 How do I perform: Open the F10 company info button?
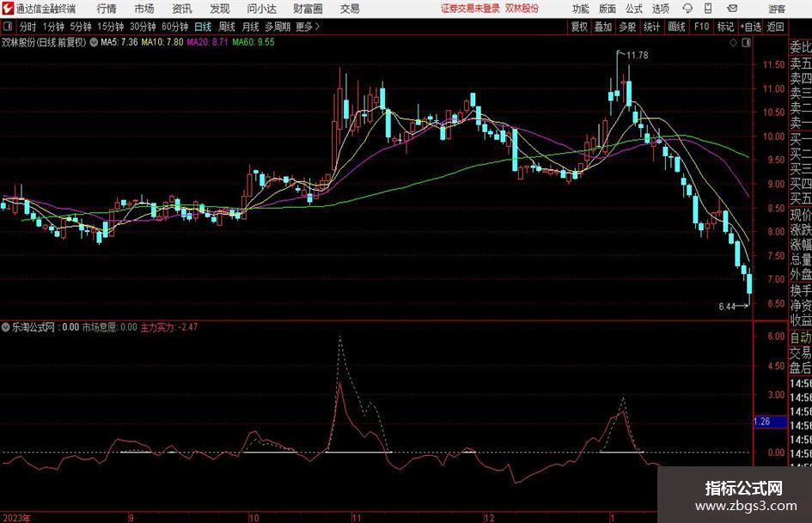click(x=702, y=27)
